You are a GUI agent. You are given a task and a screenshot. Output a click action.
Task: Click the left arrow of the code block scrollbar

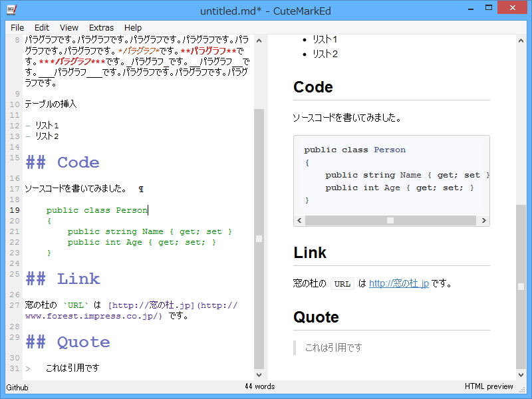pyautogui.click(x=299, y=220)
